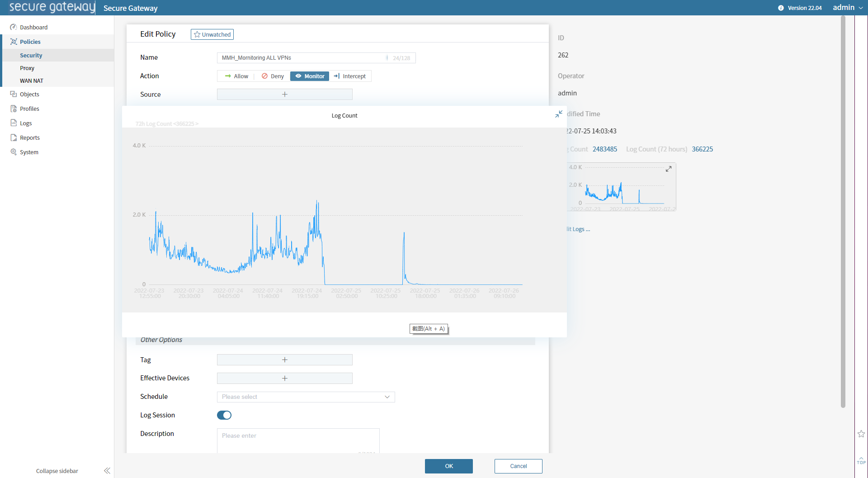The image size is (868, 478).
Task: Select the Deny action option
Action: click(273, 76)
